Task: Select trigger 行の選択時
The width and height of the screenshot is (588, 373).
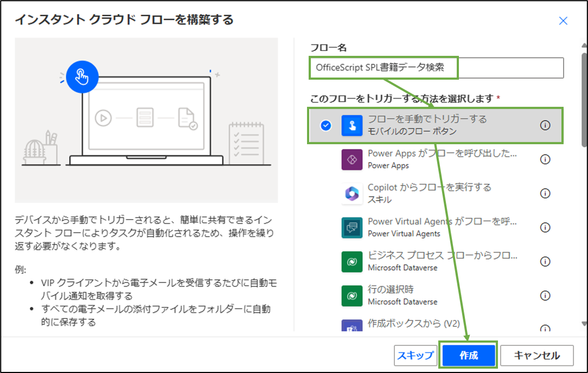Action: (x=436, y=296)
